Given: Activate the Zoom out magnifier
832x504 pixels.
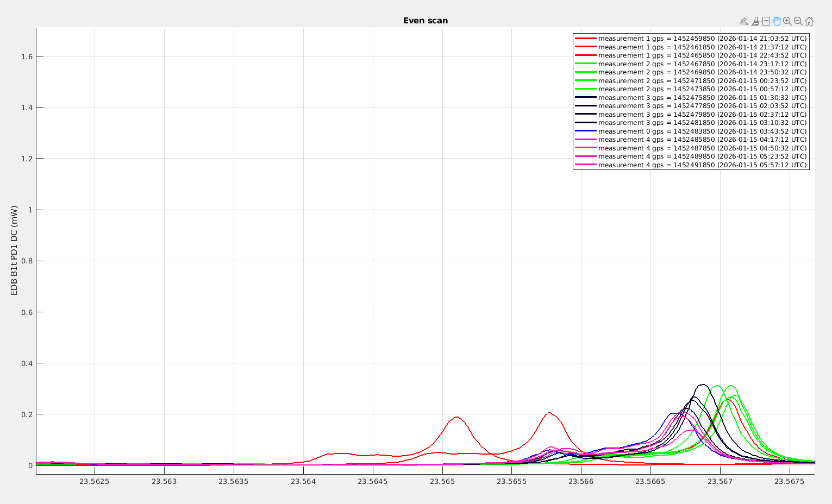Looking at the screenshot, I should 798,21.
